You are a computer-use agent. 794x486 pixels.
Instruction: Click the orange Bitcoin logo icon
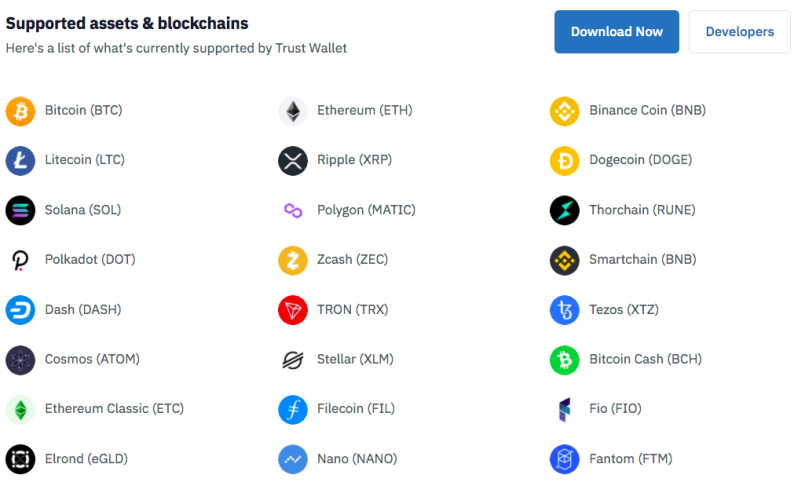[x=20, y=111]
